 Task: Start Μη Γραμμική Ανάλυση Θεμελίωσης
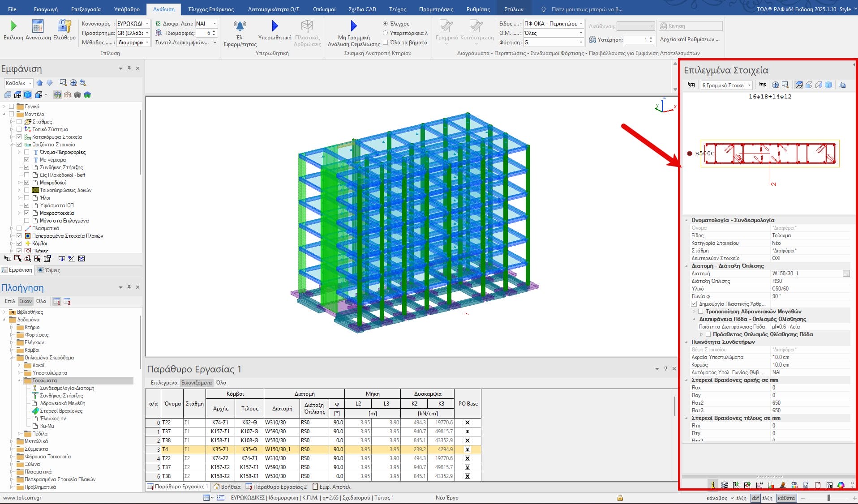353,26
